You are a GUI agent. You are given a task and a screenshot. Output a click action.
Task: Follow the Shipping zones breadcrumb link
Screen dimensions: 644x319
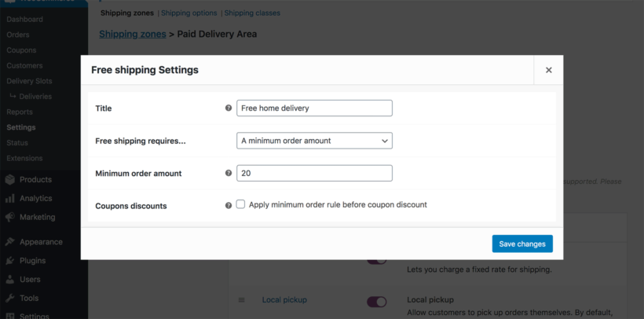(133, 34)
